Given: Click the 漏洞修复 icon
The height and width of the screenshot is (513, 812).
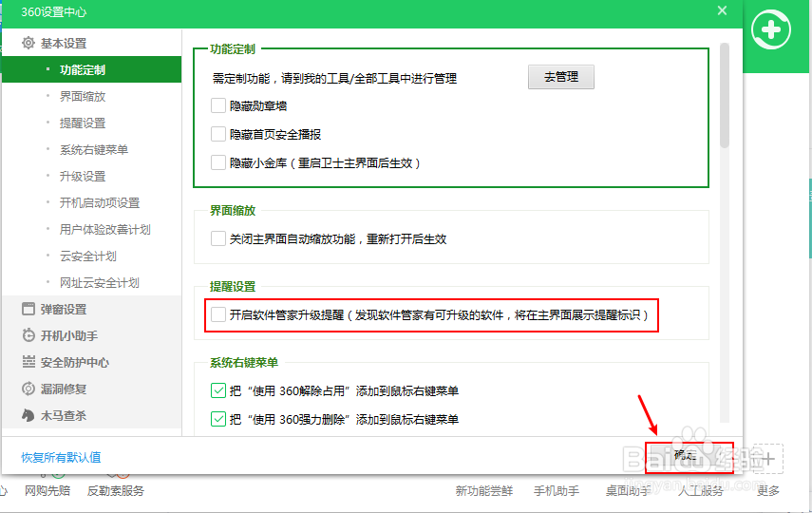Looking at the screenshot, I should click(x=28, y=389).
